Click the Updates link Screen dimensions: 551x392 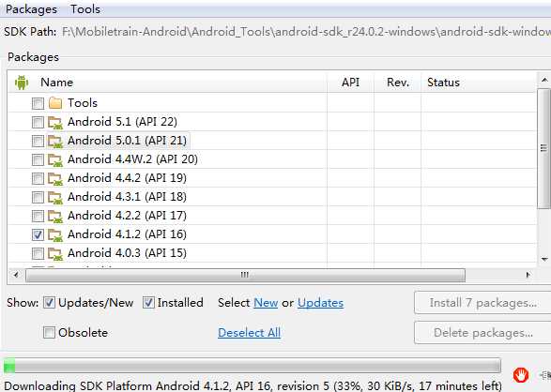(320, 303)
